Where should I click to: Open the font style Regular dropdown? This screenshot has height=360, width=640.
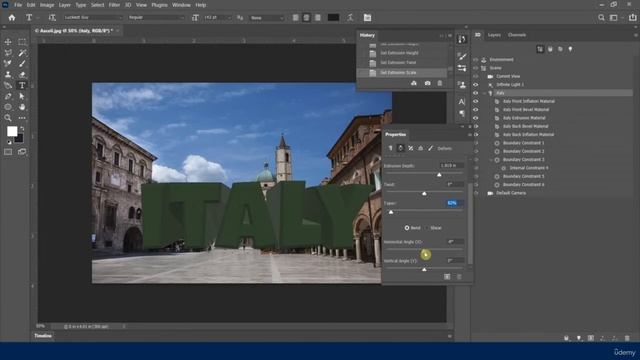pyautogui.click(x=156, y=18)
